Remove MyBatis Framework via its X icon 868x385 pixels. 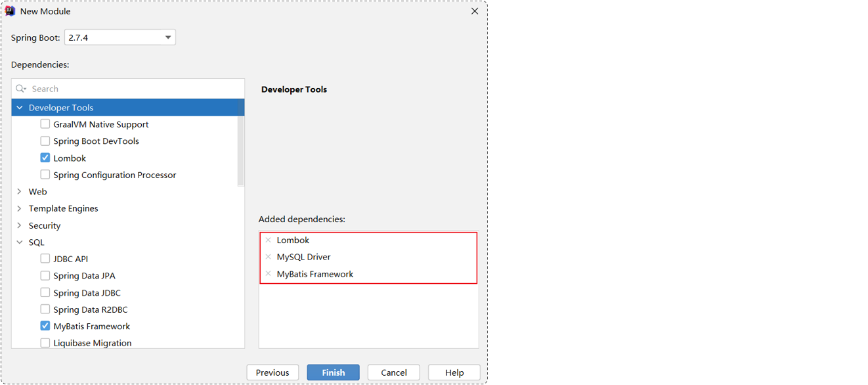268,274
